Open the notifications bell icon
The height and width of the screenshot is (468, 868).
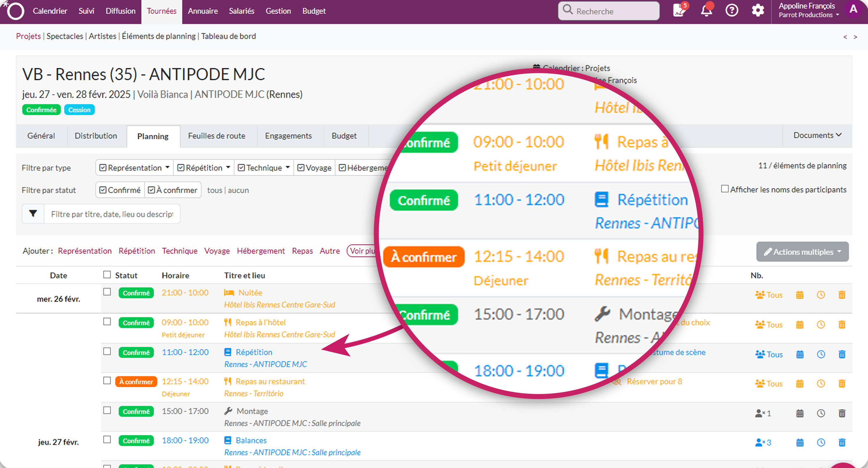pos(706,11)
